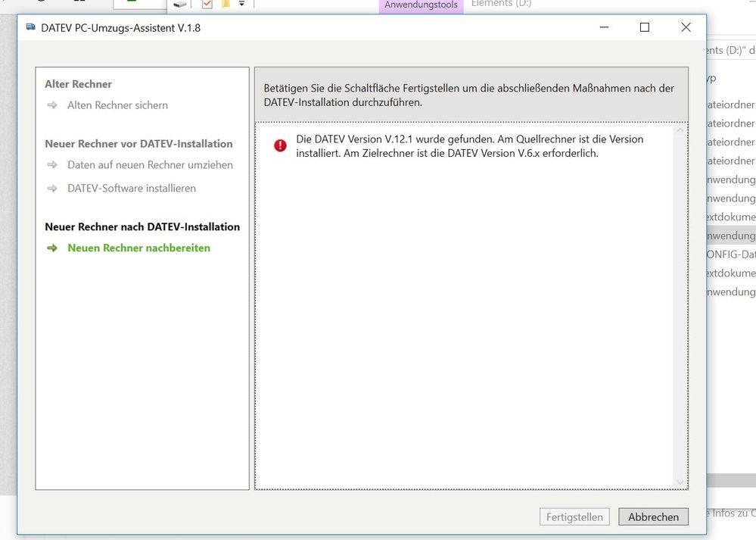
Task: Click the red checkmark quick access icon
Action: tap(206, 4)
